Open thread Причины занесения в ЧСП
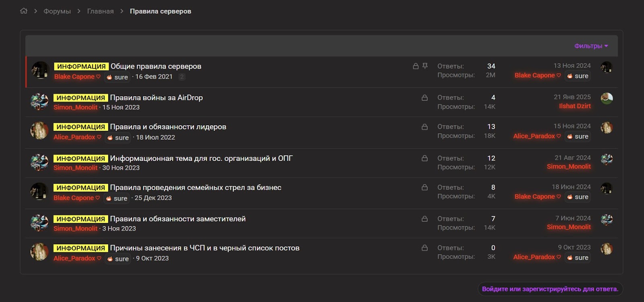The width and height of the screenshot is (644, 302). pos(204,248)
